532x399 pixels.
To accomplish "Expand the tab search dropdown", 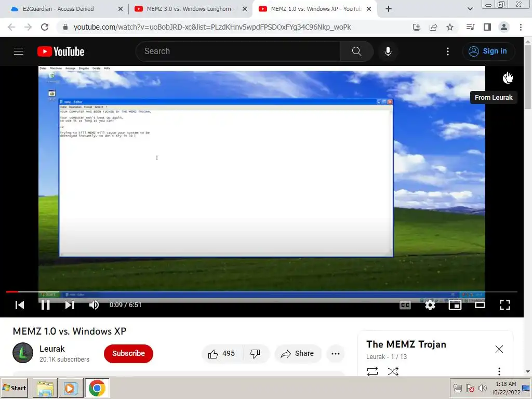I will (470, 9).
